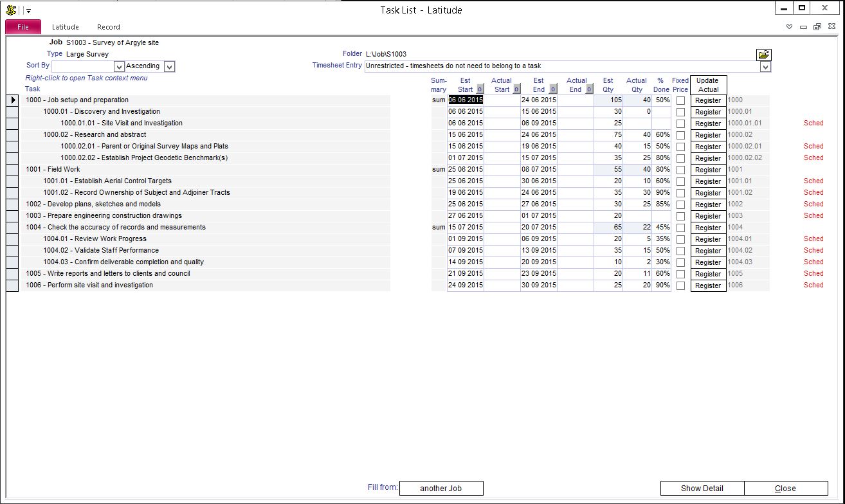Open the Record menu
845x504 pixels.
point(109,27)
